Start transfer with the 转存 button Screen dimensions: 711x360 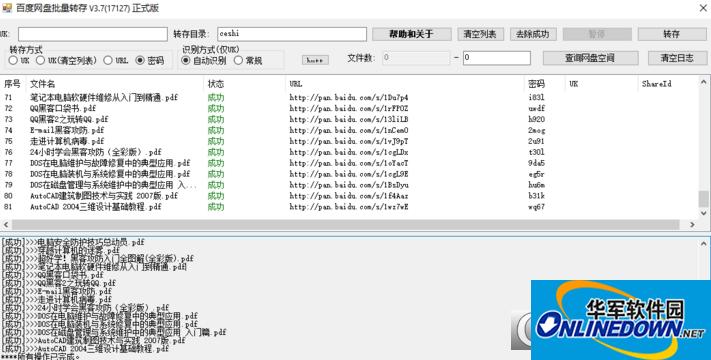click(672, 34)
